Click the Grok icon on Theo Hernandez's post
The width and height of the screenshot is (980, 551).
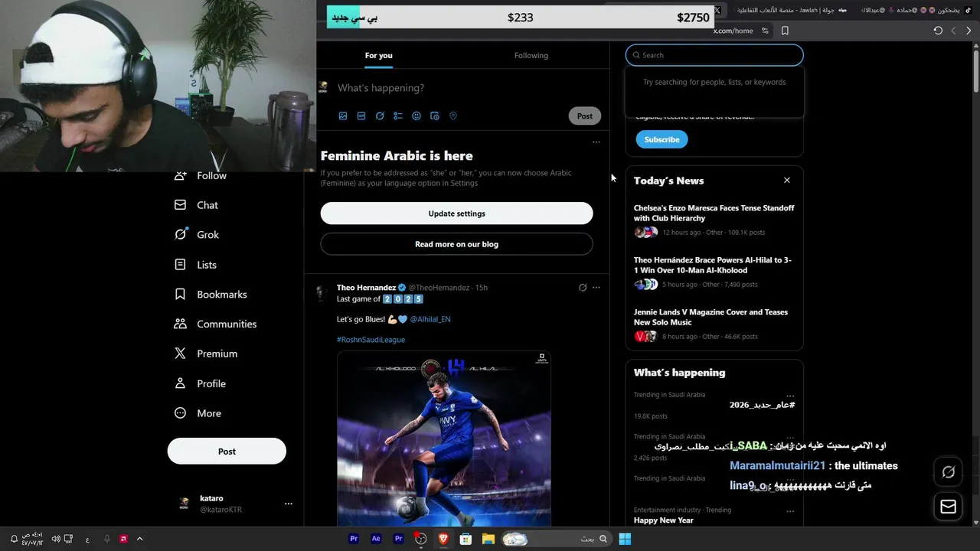(x=583, y=288)
